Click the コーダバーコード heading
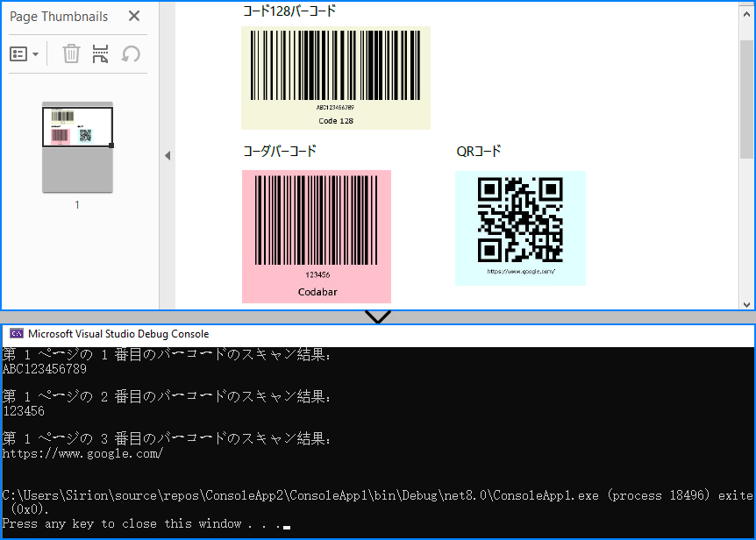 click(x=280, y=152)
